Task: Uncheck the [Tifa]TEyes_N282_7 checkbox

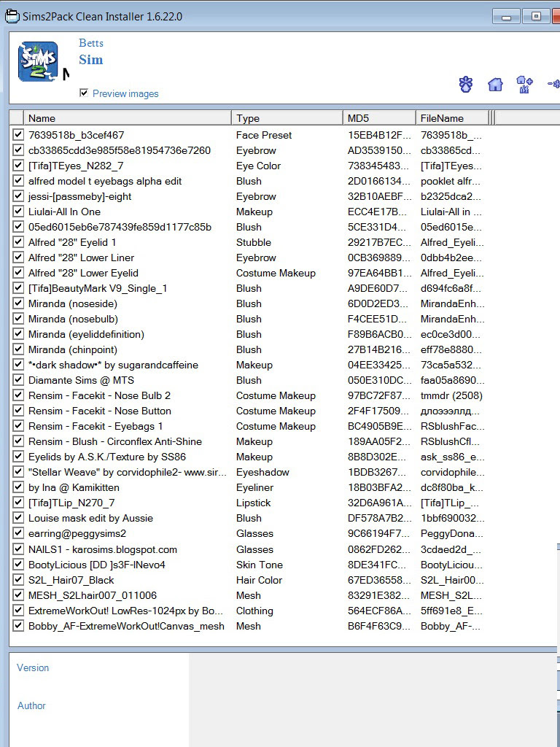Action: (x=18, y=166)
